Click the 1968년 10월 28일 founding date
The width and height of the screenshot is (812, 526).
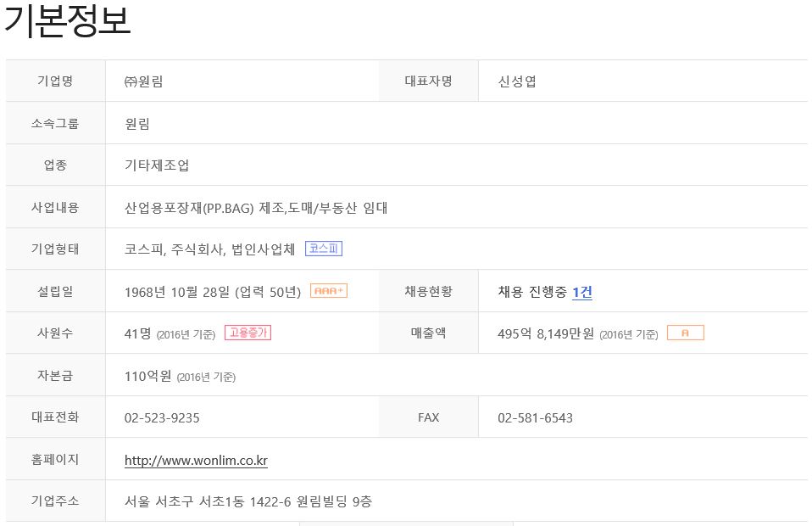click(x=177, y=292)
